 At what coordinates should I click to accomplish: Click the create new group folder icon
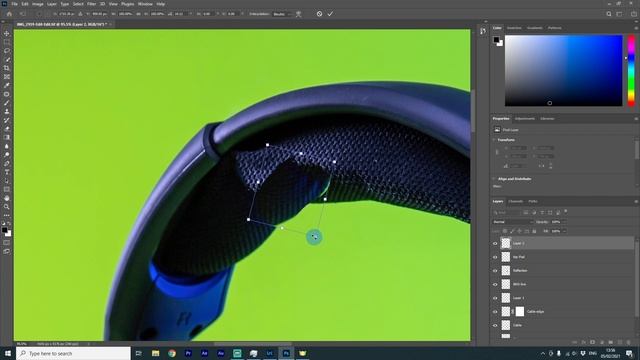611,342
